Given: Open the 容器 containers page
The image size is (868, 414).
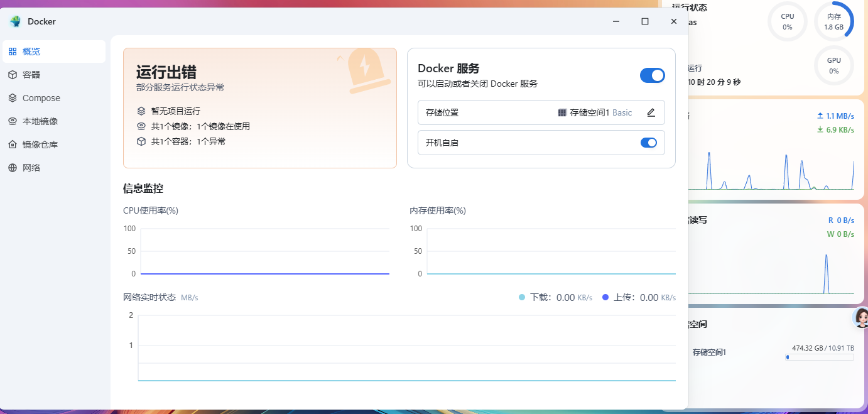Looking at the screenshot, I should point(54,75).
